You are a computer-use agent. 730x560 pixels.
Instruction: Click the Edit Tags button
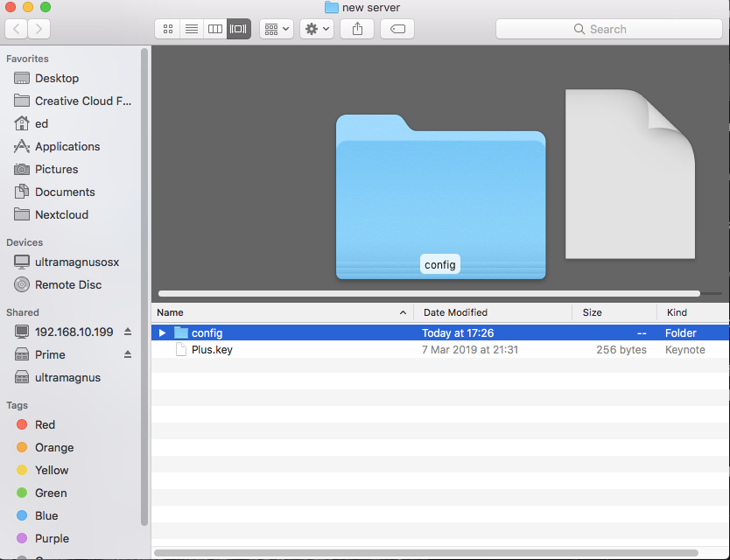[x=397, y=29]
